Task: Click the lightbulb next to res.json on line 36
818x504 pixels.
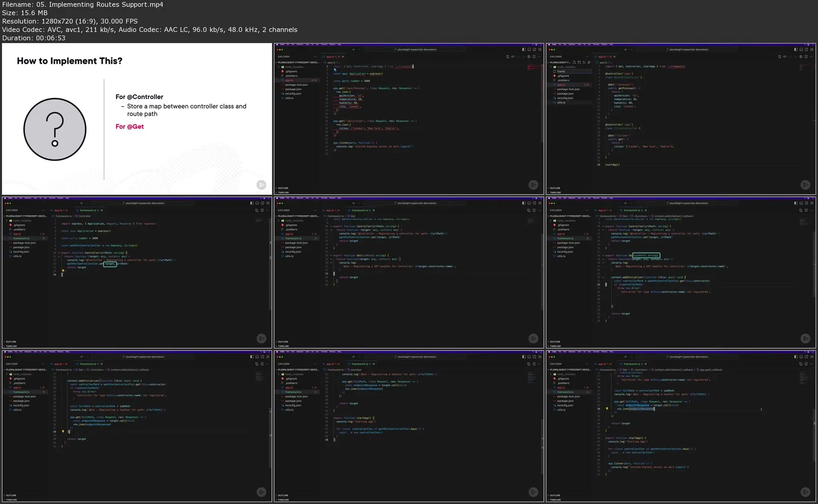Action: (x=607, y=409)
